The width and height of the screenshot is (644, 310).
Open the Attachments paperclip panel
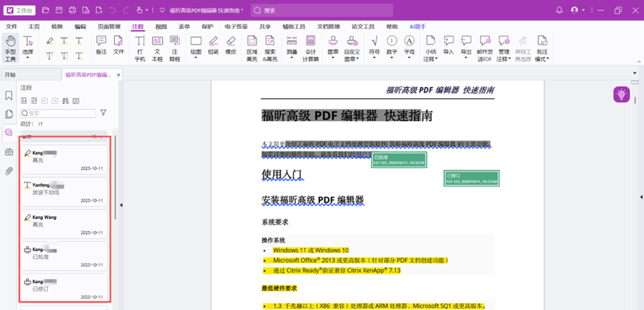coord(9,171)
